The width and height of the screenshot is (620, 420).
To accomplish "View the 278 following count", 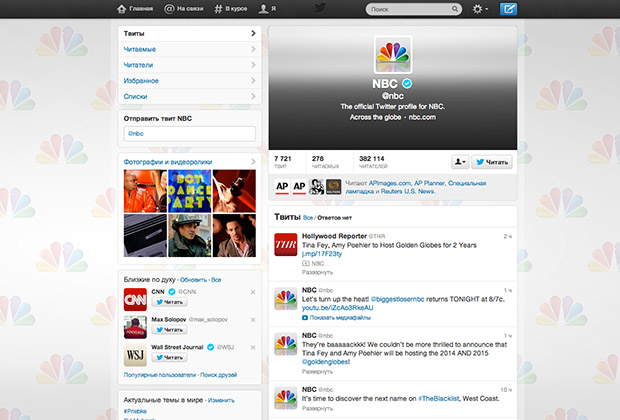I will (325, 162).
